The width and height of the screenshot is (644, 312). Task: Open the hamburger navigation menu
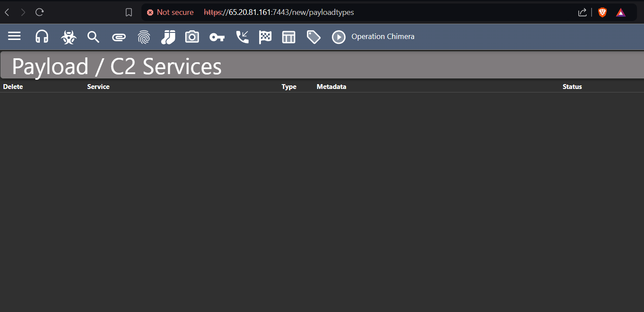(x=14, y=36)
